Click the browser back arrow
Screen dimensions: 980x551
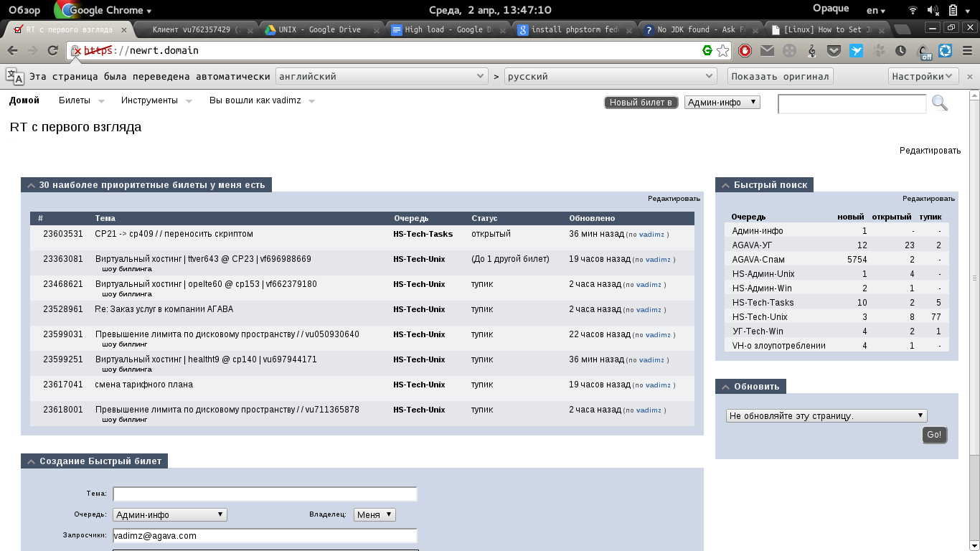click(13, 51)
